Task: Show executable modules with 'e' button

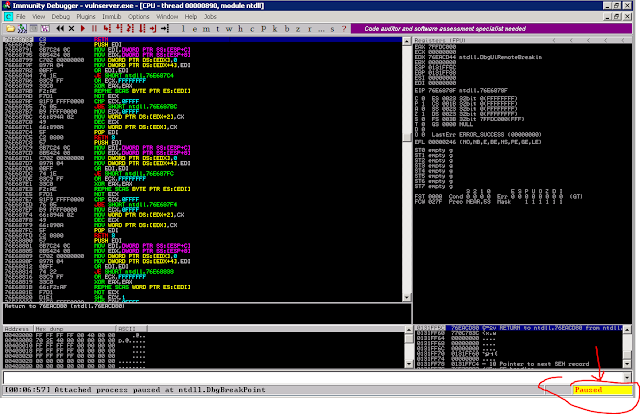Action: (x=195, y=29)
